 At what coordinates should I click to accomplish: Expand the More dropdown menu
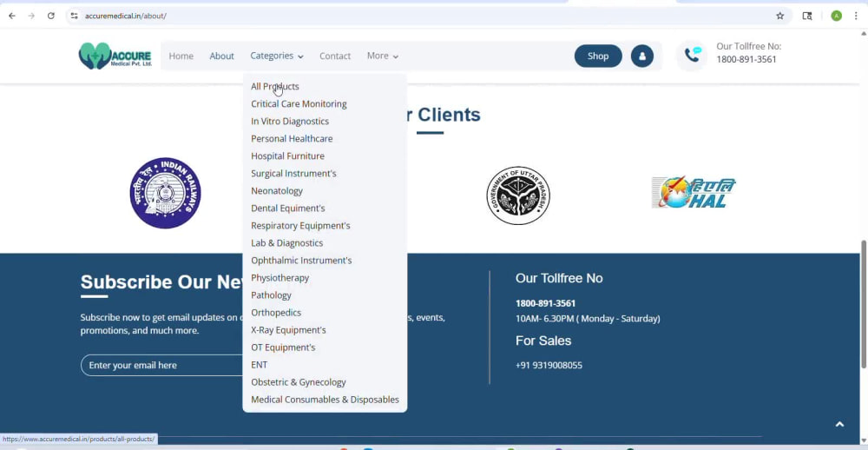(383, 56)
